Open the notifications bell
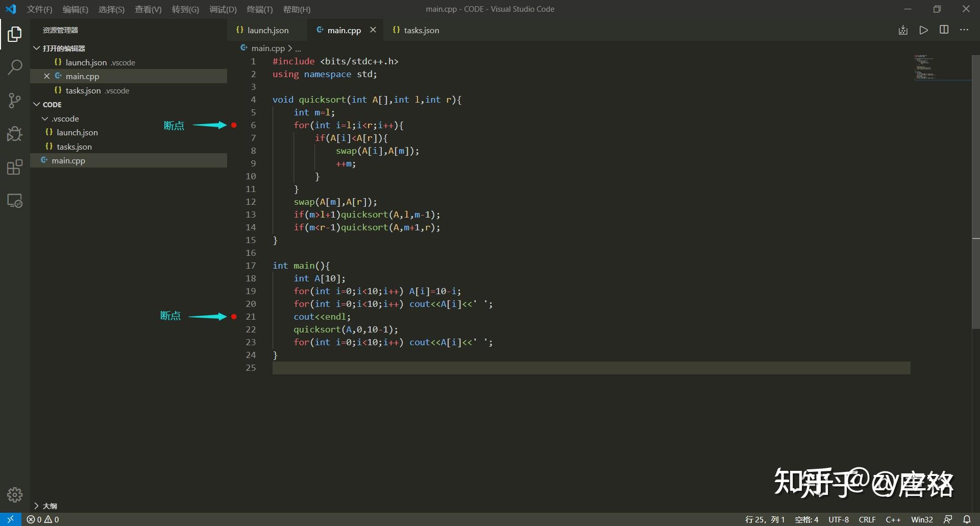 tap(967, 519)
